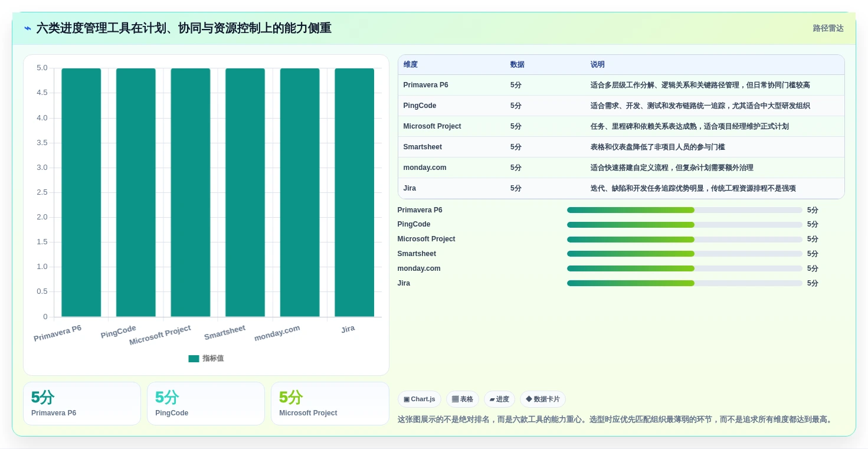Viewport: 868px width, 449px height.
Task: Click the 数据 column header
Action: tap(517, 65)
